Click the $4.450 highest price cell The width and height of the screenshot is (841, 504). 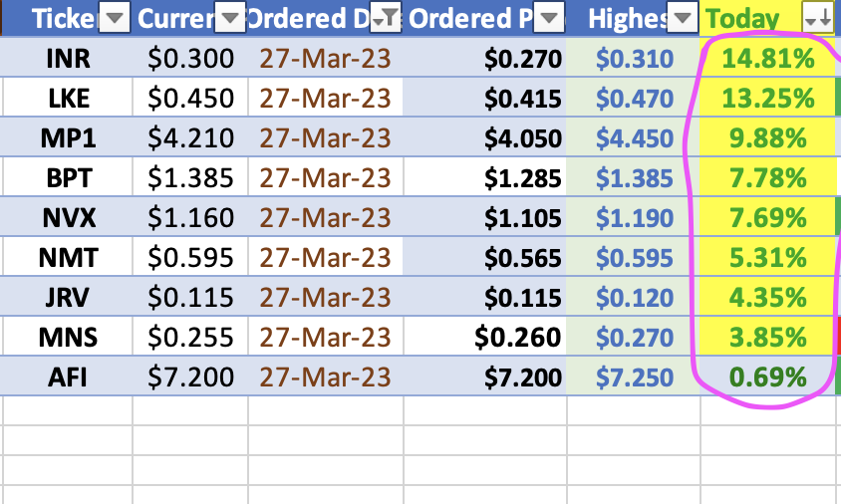(x=634, y=137)
